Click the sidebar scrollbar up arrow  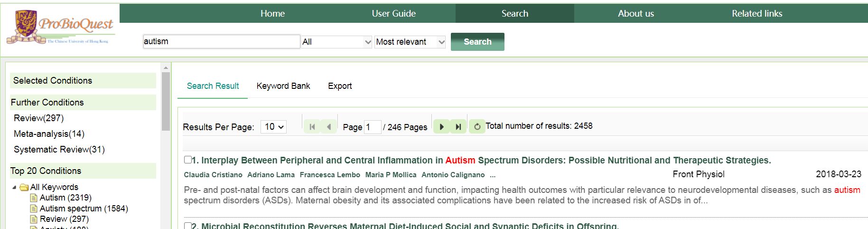166,67
